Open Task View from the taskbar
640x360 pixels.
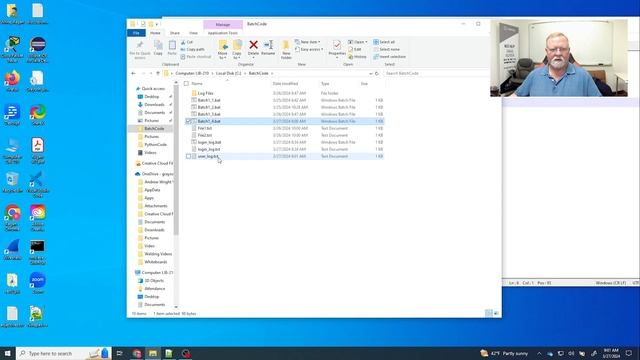(x=120, y=353)
